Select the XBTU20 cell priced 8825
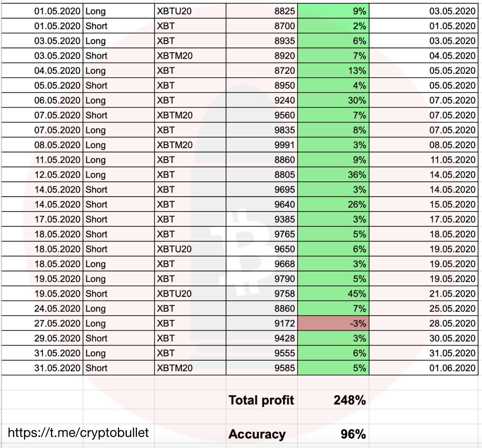This screenshot has height=448, width=482. (190, 11)
